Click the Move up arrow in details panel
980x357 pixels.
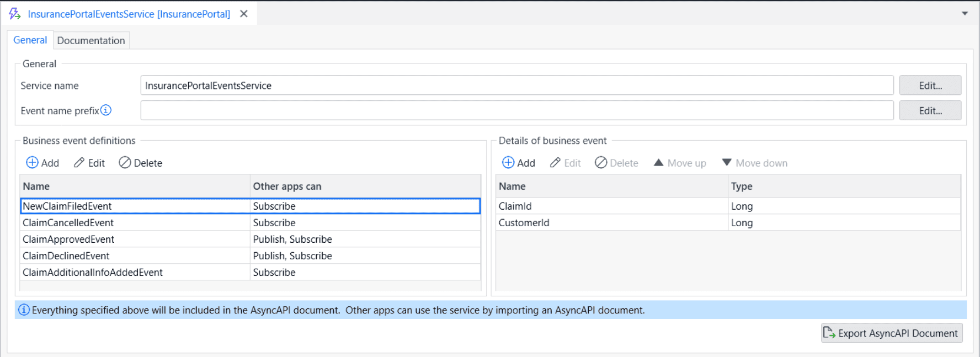[x=658, y=163]
